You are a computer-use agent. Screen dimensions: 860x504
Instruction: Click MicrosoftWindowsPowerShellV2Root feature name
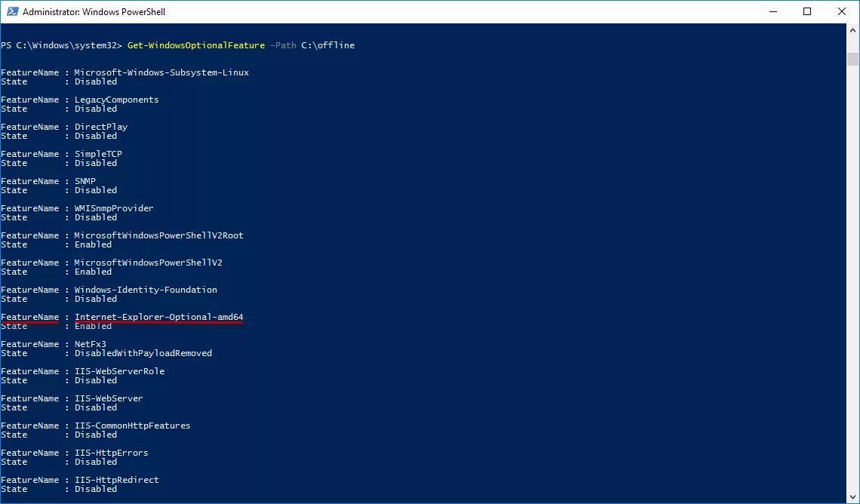coord(159,235)
